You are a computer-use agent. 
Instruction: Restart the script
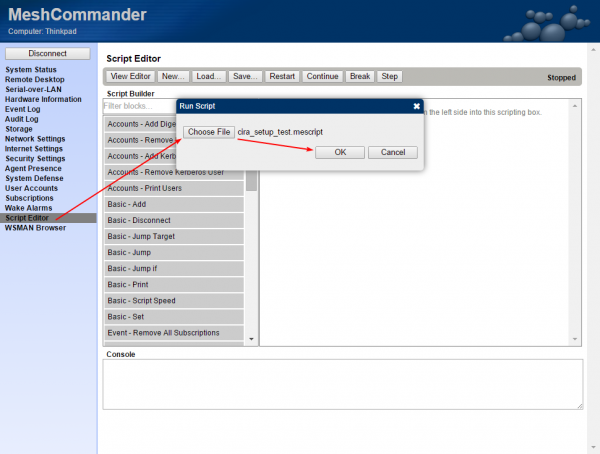pyautogui.click(x=282, y=76)
